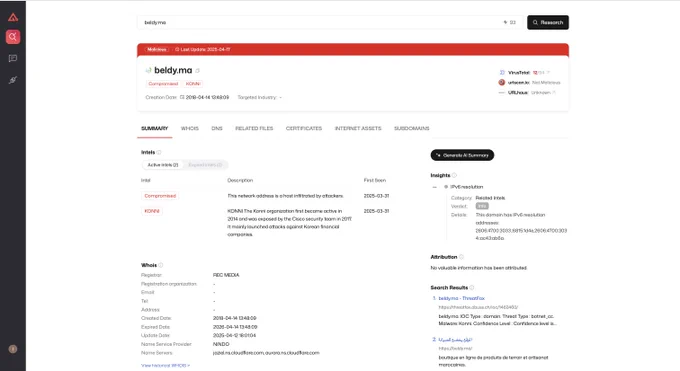Click the Info verdict badge
The width and height of the screenshot is (680, 371).
[x=482, y=206]
